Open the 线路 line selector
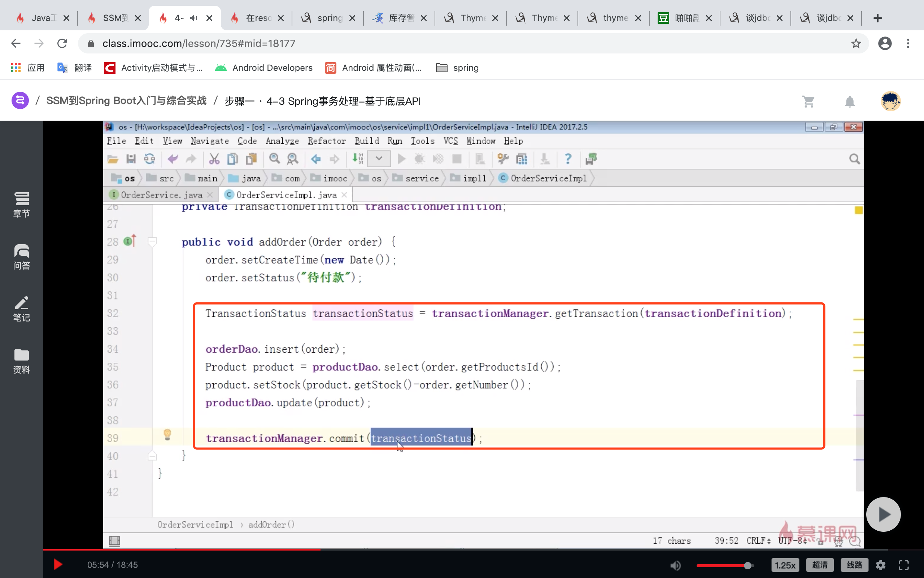The width and height of the screenshot is (924, 578). pos(854,565)
